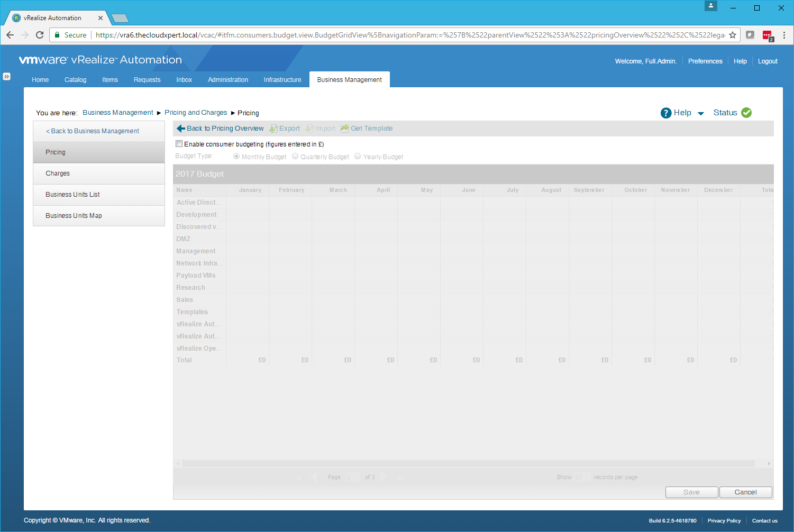The width and height of the screenshot is (794, 532).
Task: Click the Export icon in the toolbar
Action: tap(273, 129)
